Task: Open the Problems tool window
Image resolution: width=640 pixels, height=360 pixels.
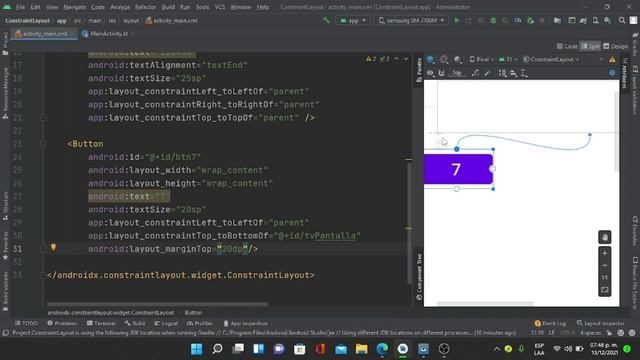Action: [62, 323]
